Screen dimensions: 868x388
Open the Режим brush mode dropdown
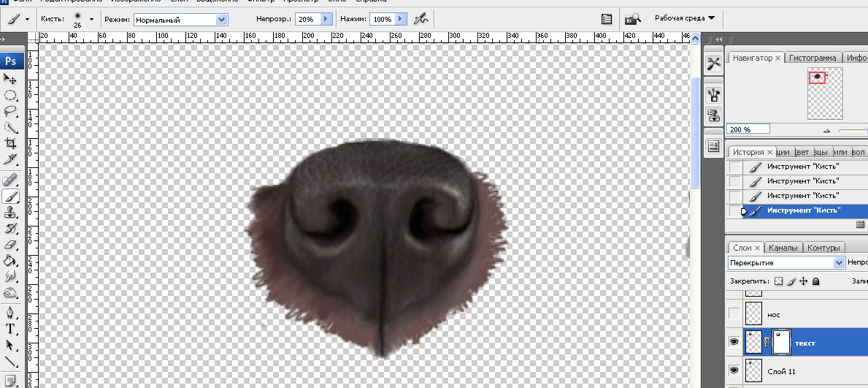[x=222, y=20]
